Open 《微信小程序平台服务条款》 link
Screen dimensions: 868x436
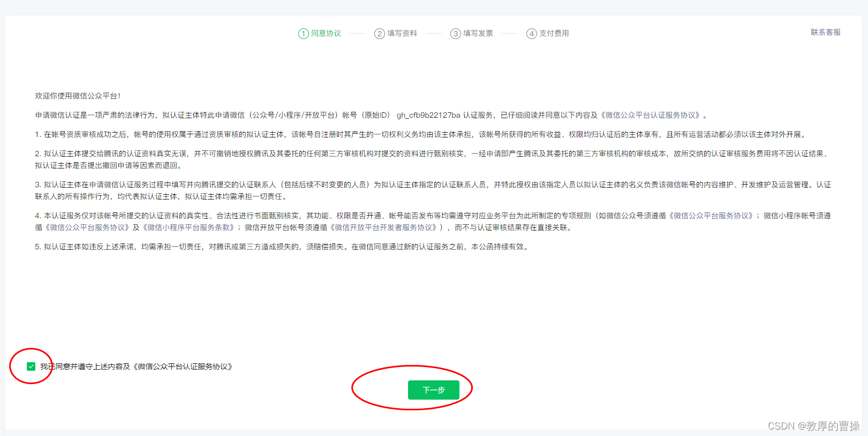click(x=188, y=227)
